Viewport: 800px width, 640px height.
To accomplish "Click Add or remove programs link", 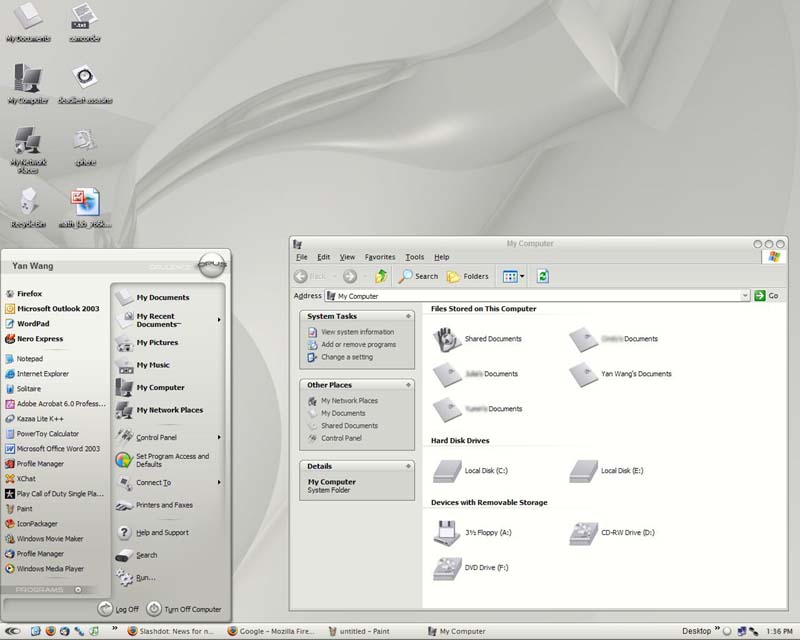I will coord(358,344).
